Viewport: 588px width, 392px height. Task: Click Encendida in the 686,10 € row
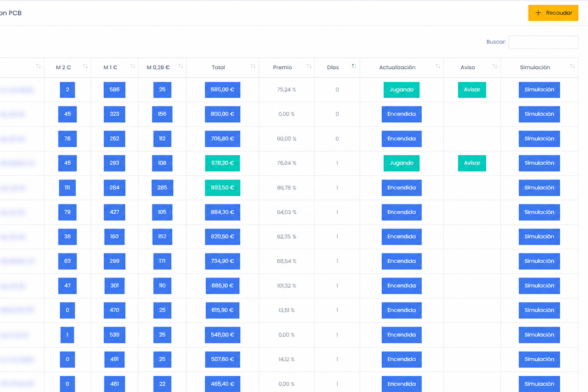tap(402, 286)
